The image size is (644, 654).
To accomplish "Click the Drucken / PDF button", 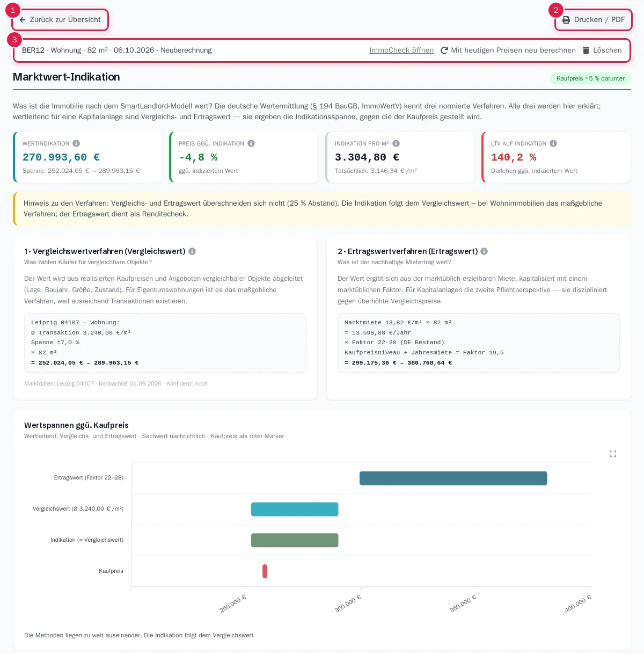I will pyautogui.click(x=594, y=20).
